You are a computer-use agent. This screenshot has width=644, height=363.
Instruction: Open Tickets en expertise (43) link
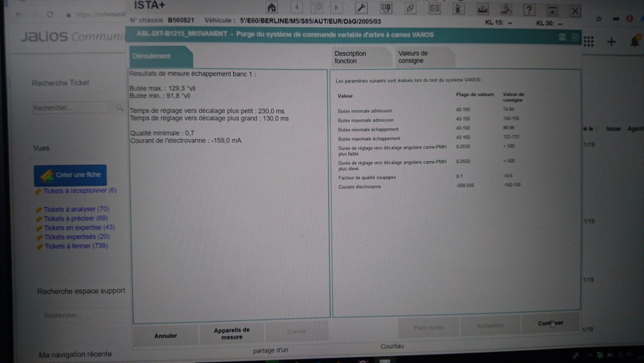coord(79,228)
